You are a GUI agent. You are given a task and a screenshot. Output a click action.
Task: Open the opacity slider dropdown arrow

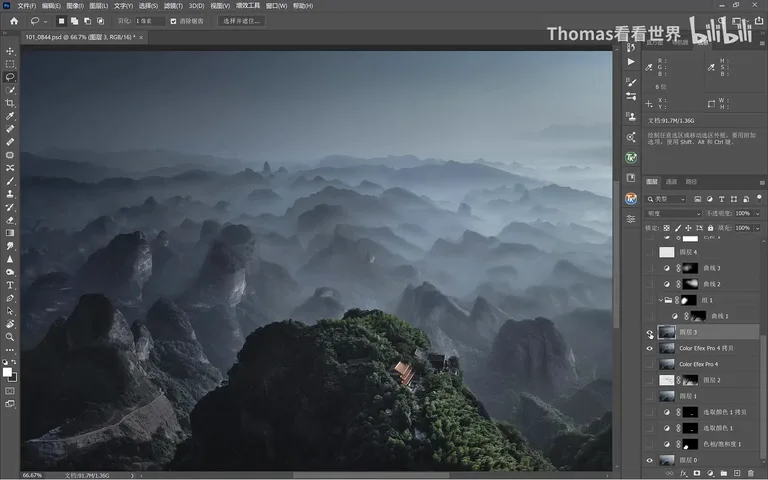point(757,214)
